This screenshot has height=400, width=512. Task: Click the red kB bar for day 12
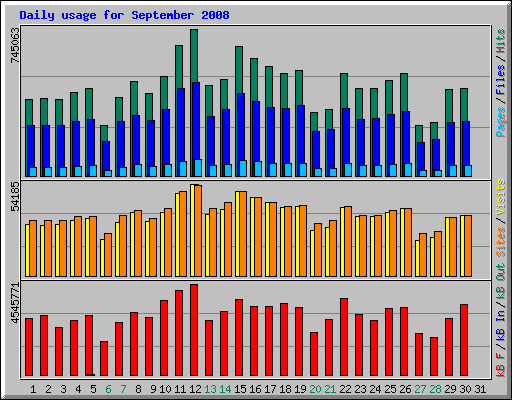[194, 330]
